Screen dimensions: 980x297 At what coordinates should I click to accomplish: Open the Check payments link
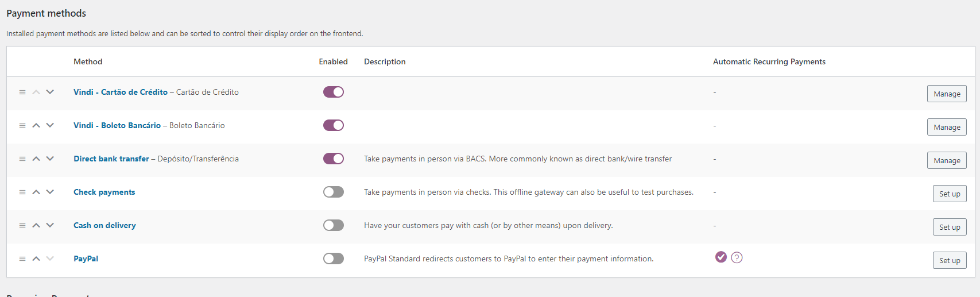click(104, 192)
